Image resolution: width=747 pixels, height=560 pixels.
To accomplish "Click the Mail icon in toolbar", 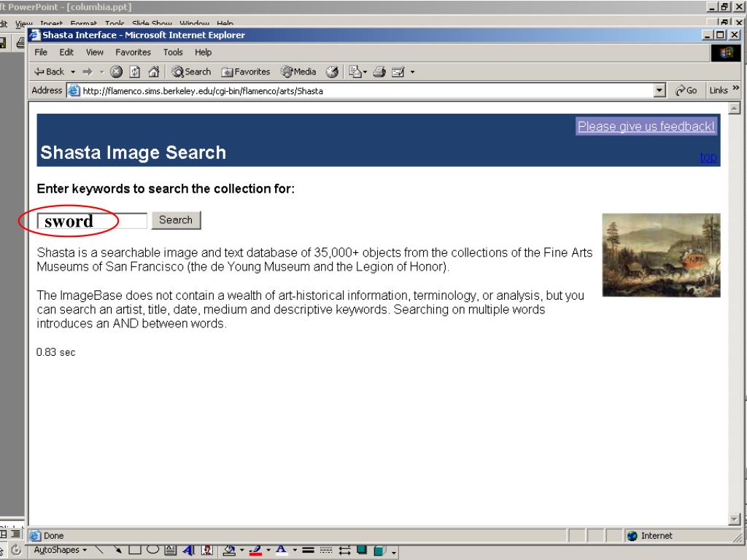I will click(355, 72).
